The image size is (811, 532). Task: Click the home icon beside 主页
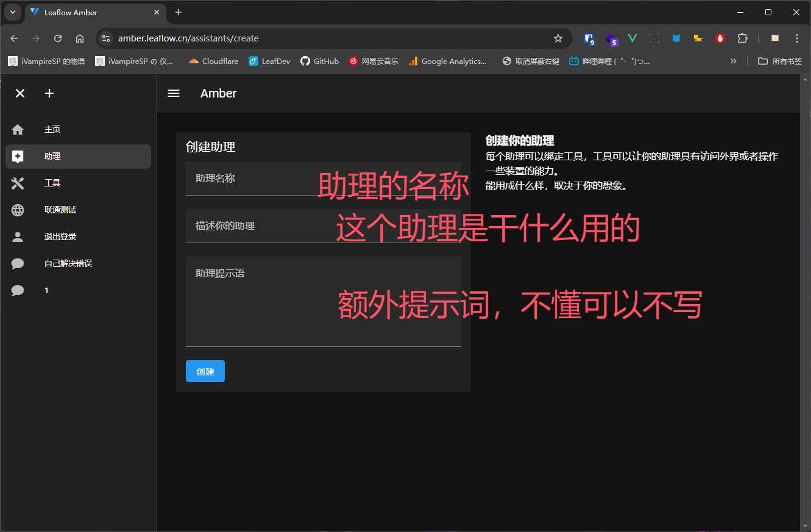pyautogui.click(x=18, y=129)
